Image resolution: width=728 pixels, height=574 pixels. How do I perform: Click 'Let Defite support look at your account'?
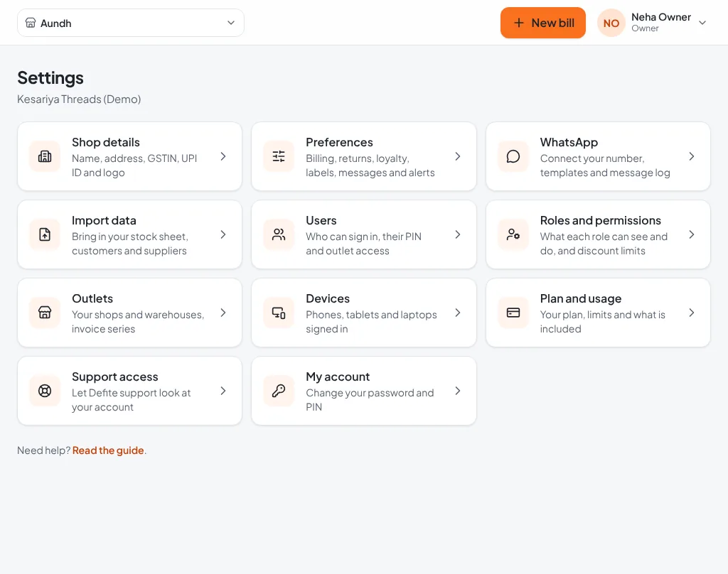[131, 399]
